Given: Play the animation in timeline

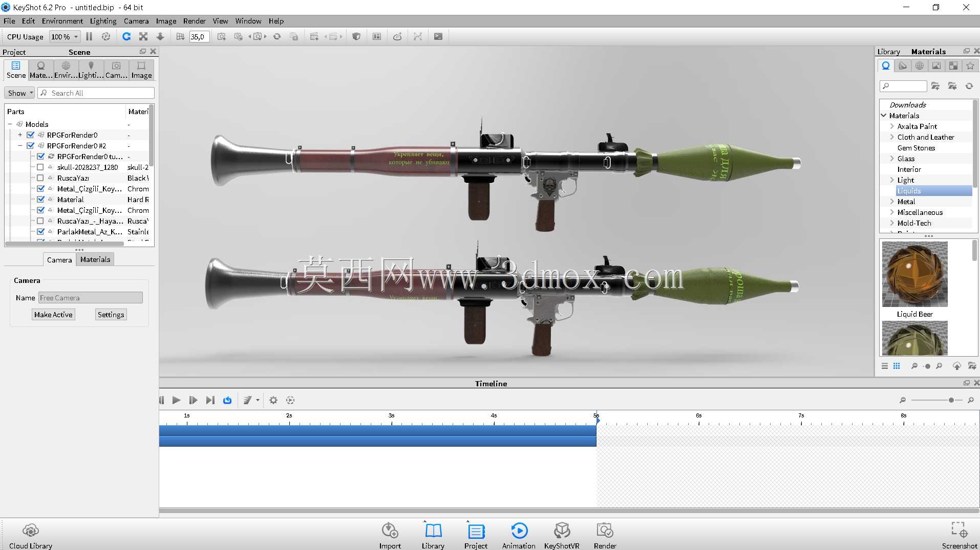Looking at the screenshot, I should click(x=176, y=400).
